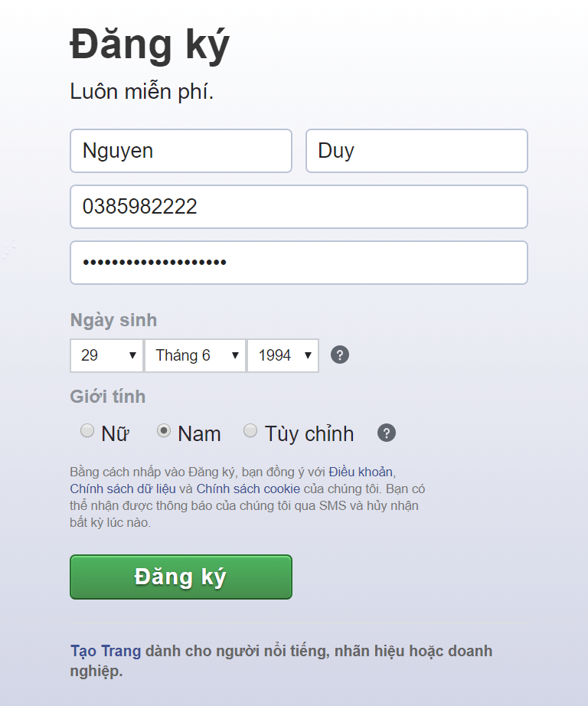The image size is (588, 706).
Task: Open the Chính sách cookie link
Action: (x=248, y=489)
